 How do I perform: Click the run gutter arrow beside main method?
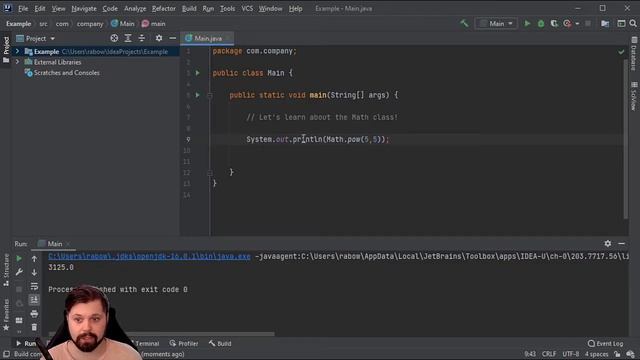[x=198, y=95]
